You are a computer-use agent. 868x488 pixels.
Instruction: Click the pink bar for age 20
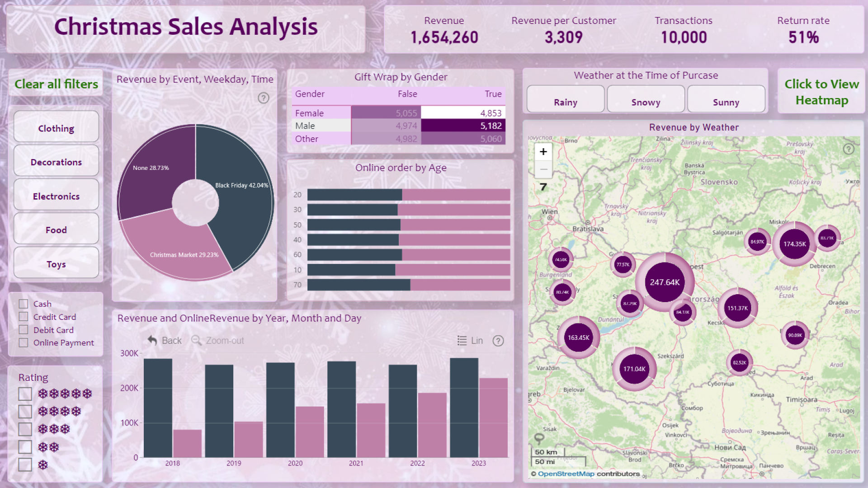[x=456, y=195]
